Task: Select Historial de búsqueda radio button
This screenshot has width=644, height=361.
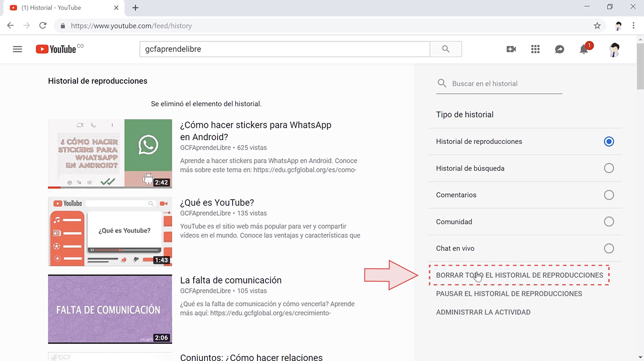Action: tap(609, 168)
